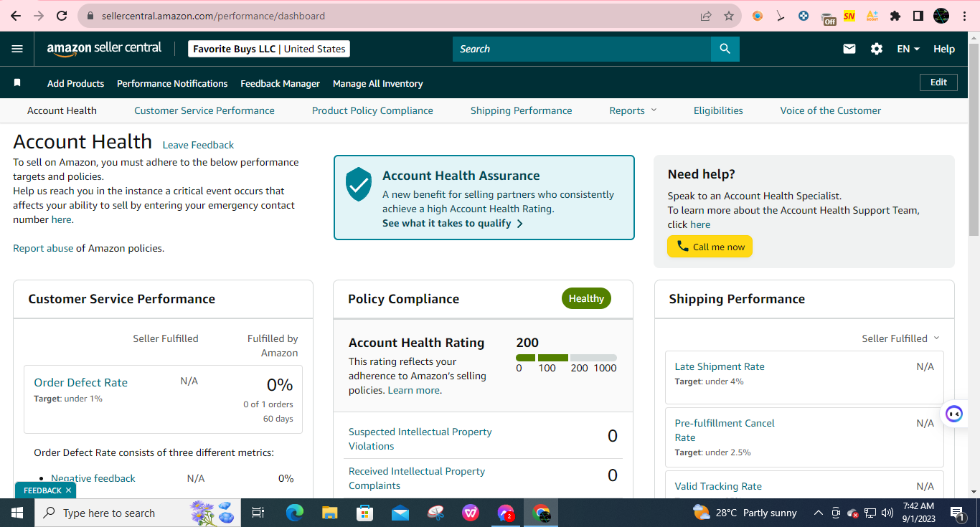
Task: Open Windows notification center
Action: click(x=956, y=513)
